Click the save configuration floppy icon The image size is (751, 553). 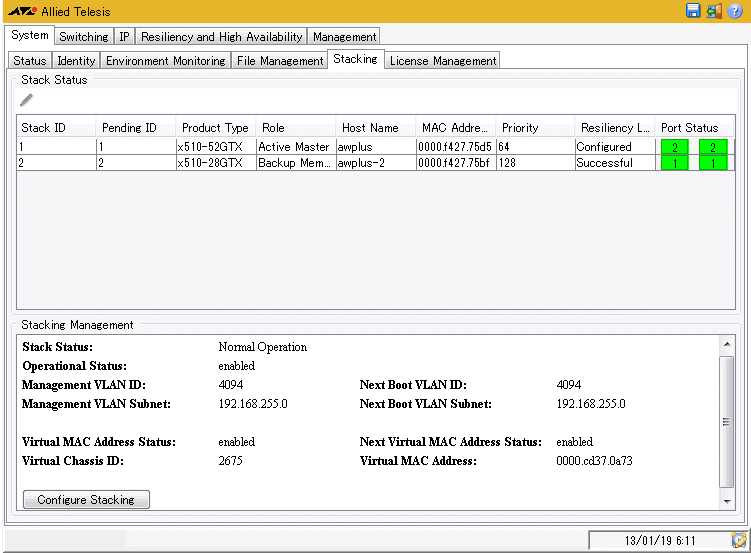693,11
